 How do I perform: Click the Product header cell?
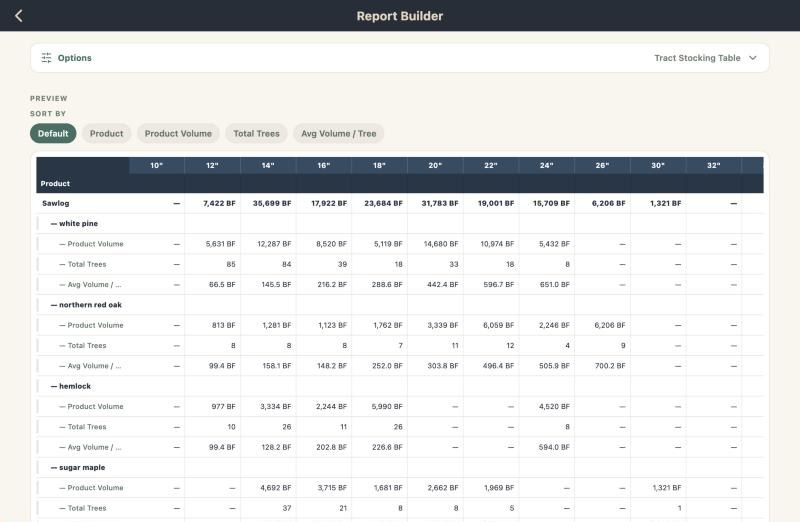point(55,183)
